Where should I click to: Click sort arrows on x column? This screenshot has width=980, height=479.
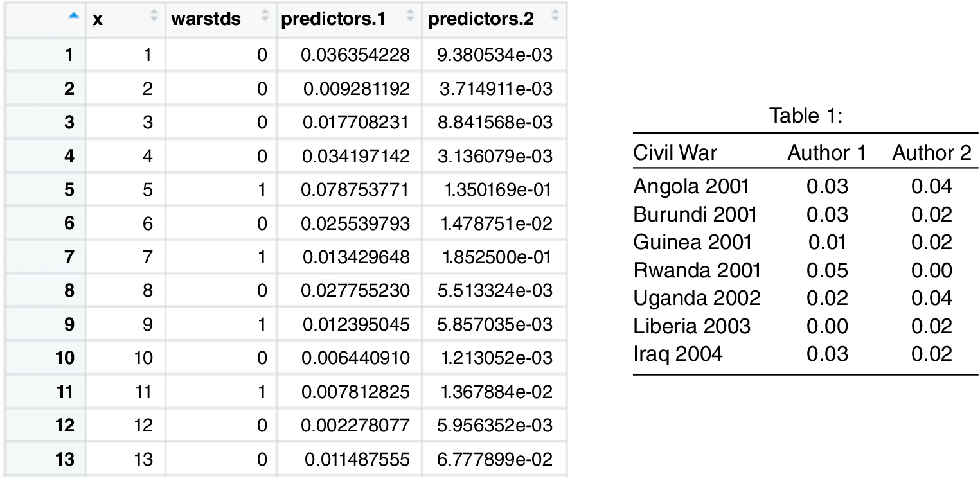(154, 19)
